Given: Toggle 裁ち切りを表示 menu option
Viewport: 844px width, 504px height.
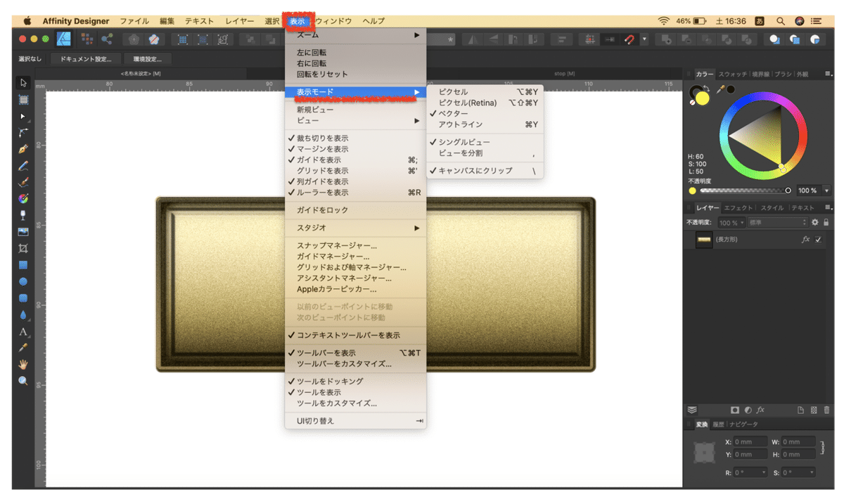Looking at the screenshot, I should [355, 138].
